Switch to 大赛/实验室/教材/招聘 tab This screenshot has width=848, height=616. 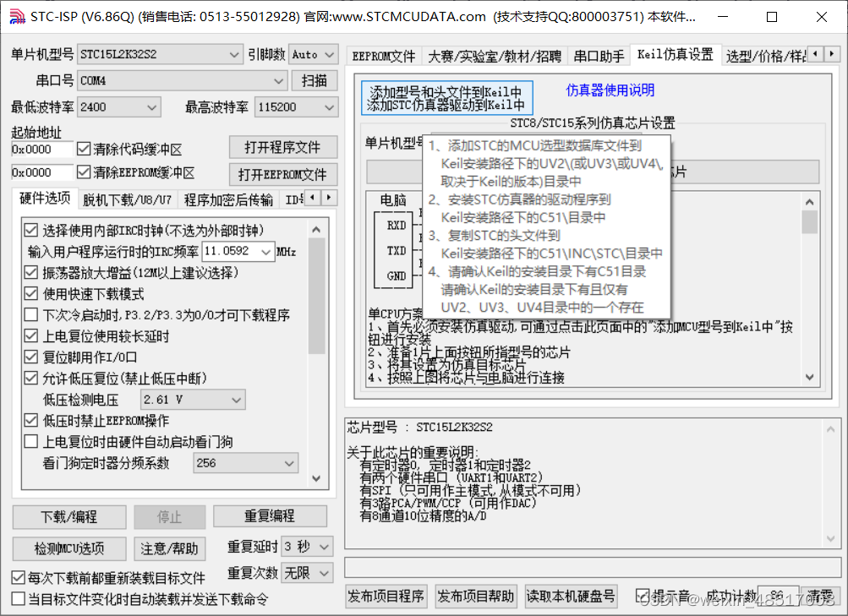495,57
